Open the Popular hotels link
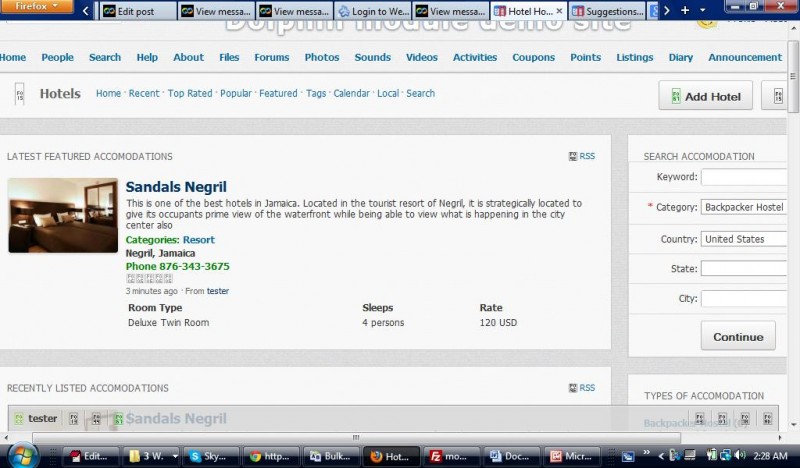This screenshot has width=800, height=468. point(236,93)
